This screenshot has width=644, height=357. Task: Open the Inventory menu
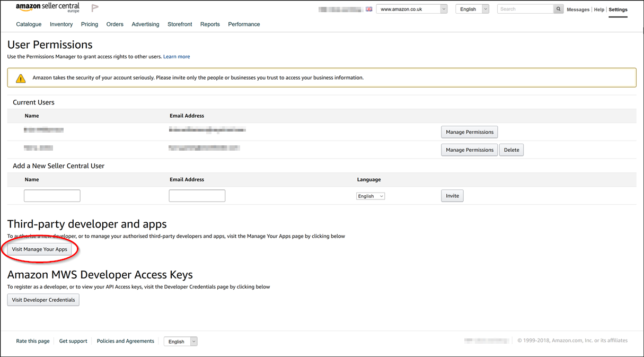click(x=61, y=24)
